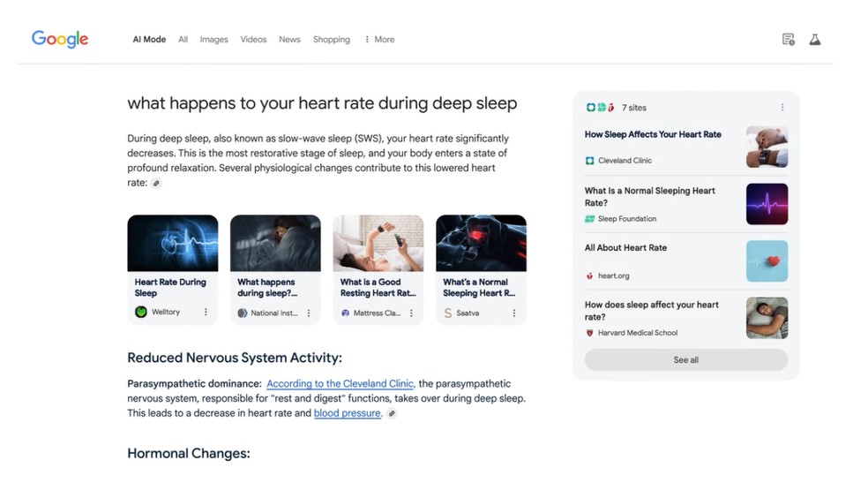Open options for the Mattress Clarity card
The width and height of the screenshot is (868, 483).
pyautogui.click(x=411, y=313)
